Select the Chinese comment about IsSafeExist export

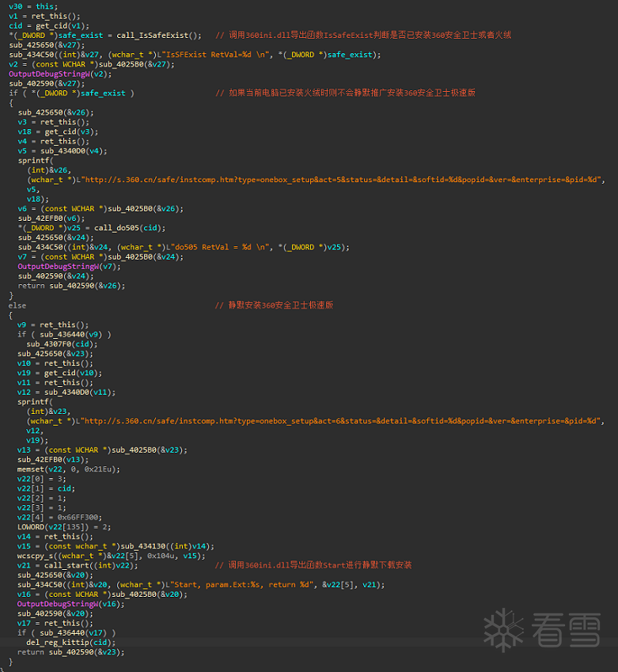click(x=363, y=35)
